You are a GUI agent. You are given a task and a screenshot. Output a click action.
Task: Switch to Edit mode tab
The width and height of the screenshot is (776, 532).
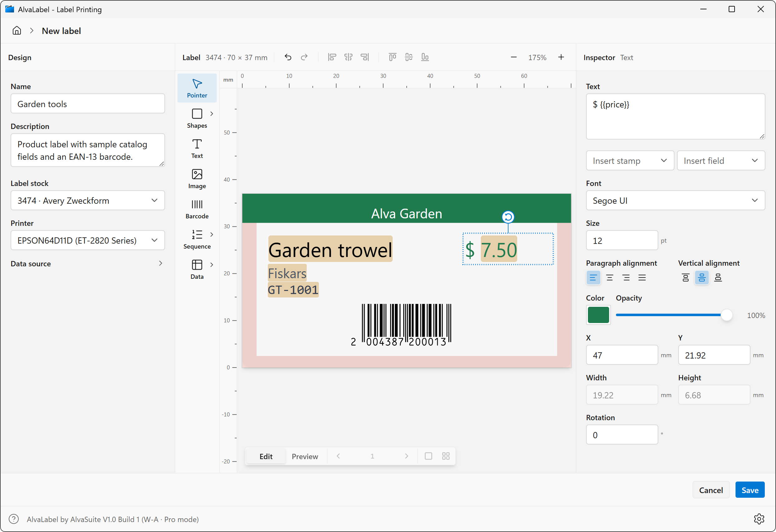[x=266, y=456]
